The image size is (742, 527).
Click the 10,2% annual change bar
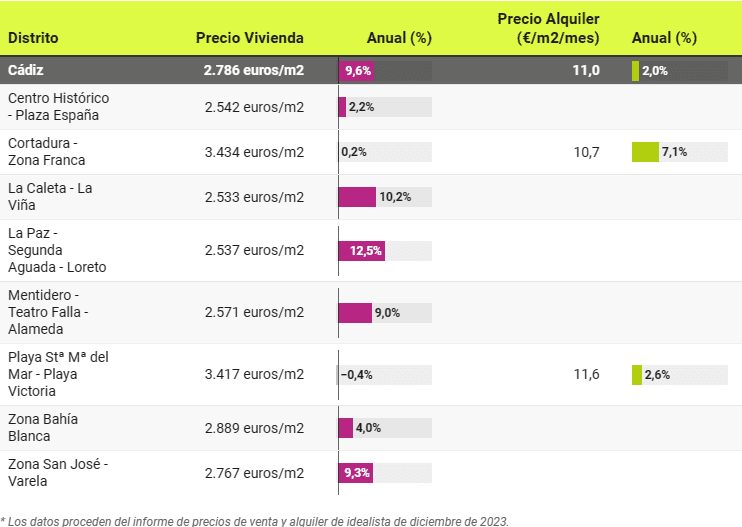click(357, 197)
